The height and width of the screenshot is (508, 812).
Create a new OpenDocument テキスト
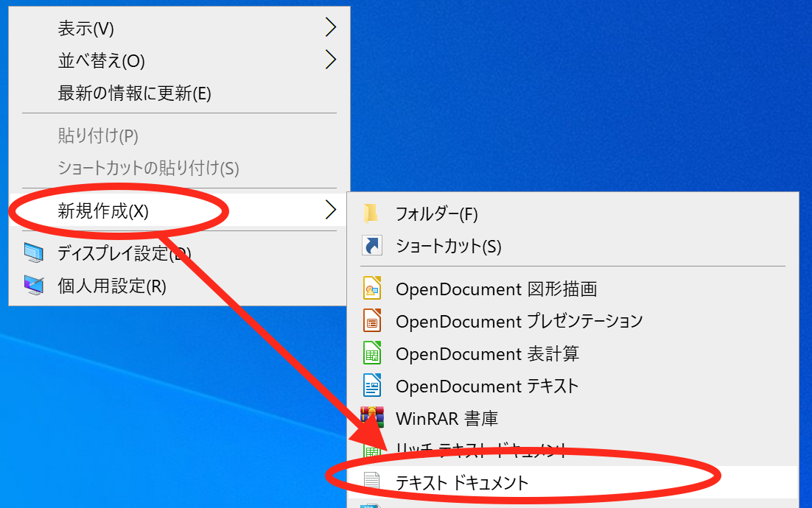coord(573,386)
